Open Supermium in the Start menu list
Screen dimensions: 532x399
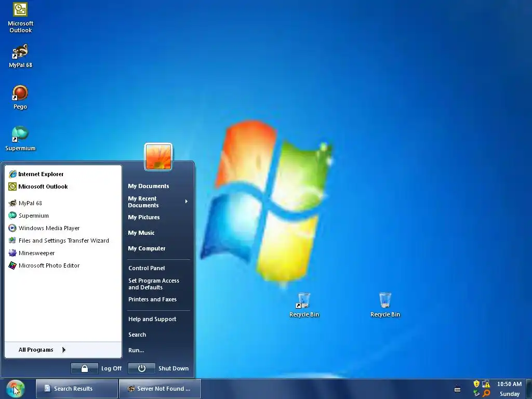coord(63,216)
